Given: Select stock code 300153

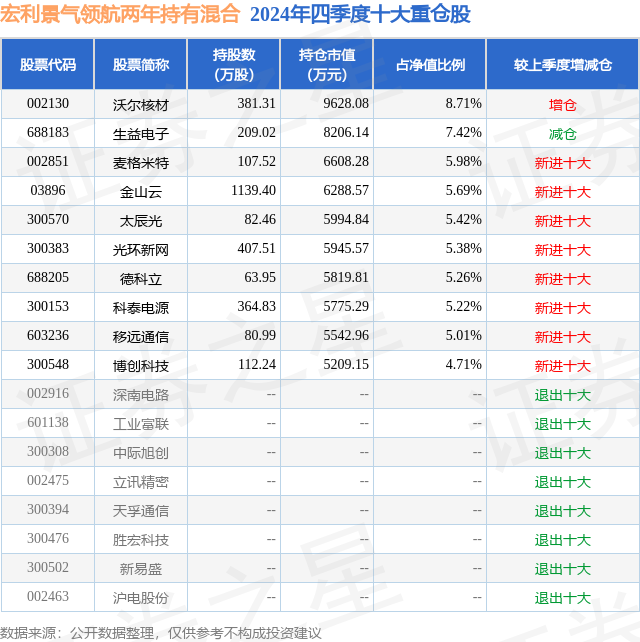Looking at the screenshot, I should (48, 307).
